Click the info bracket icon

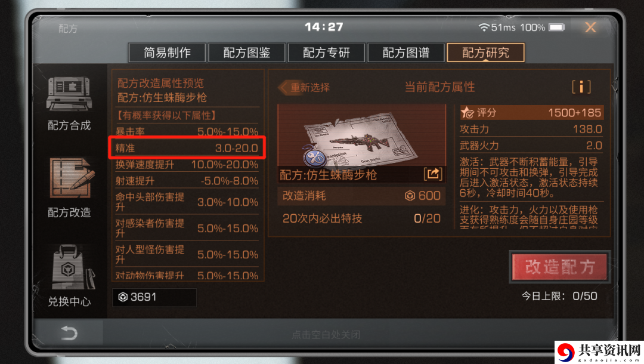(581, 87)
